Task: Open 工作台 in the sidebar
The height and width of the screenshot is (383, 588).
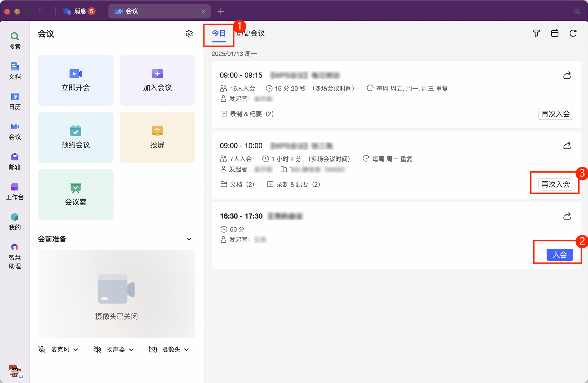Action: coord(15,192)
